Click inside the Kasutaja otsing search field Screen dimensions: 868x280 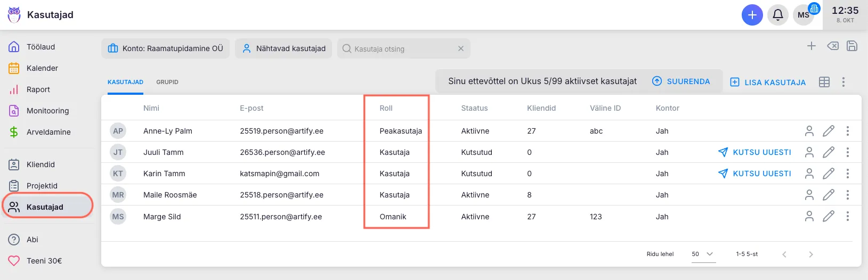400,48
